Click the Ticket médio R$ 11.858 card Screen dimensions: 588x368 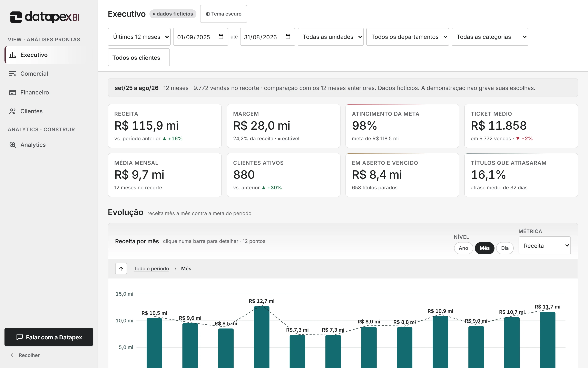tap(521, 126)
